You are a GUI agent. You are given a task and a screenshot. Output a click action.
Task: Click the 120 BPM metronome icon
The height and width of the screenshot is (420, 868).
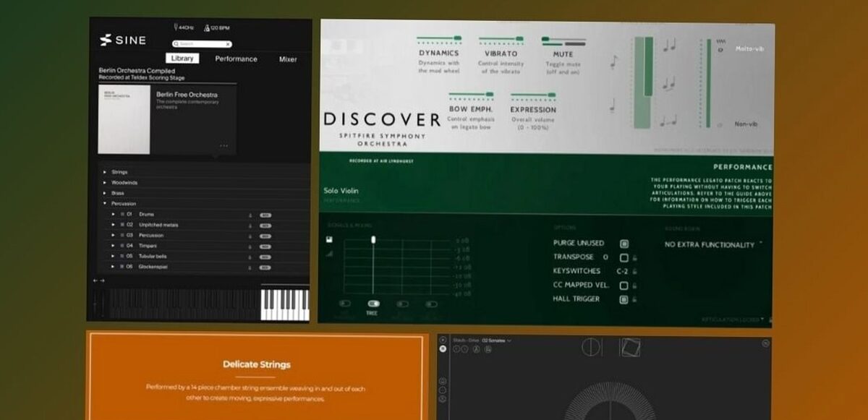coord(207,27)
